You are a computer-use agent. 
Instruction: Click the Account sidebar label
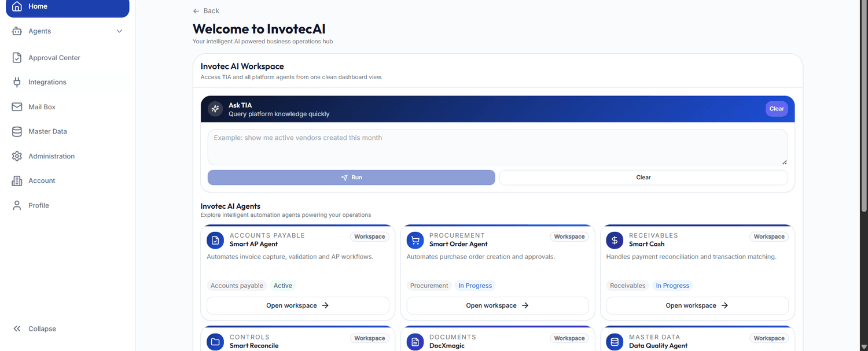(42, 181)
